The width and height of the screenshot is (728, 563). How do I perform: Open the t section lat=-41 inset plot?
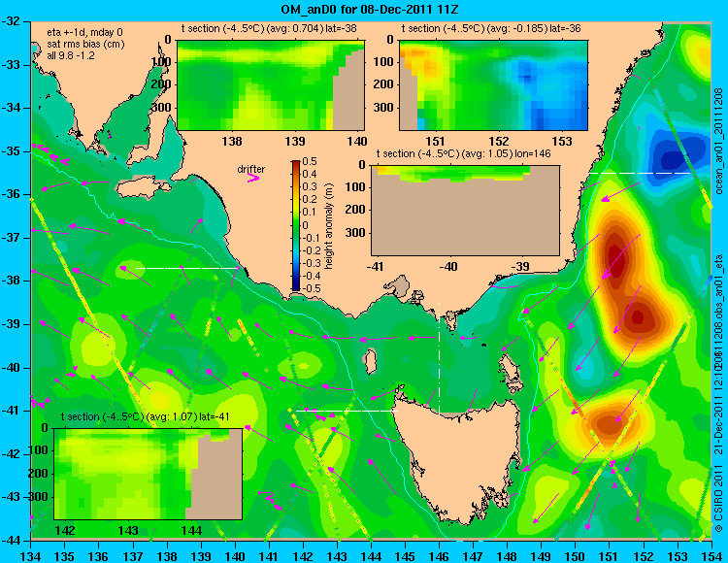tap(149, 474)
